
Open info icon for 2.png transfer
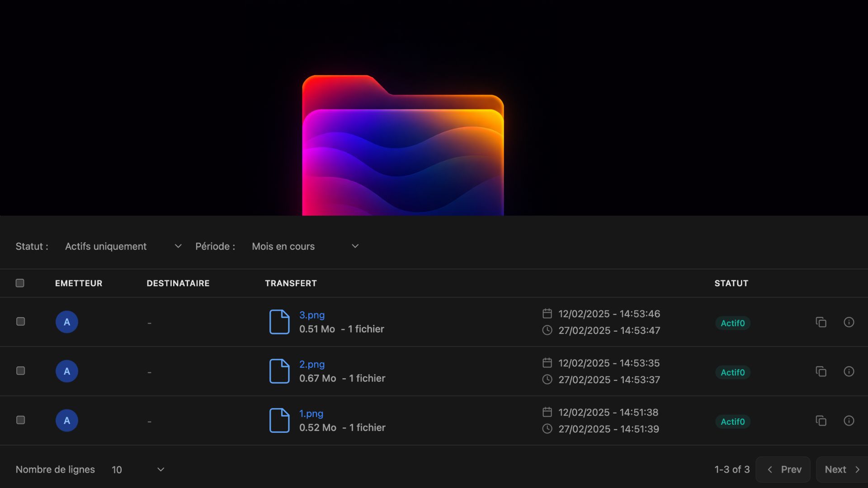point(849,371)
